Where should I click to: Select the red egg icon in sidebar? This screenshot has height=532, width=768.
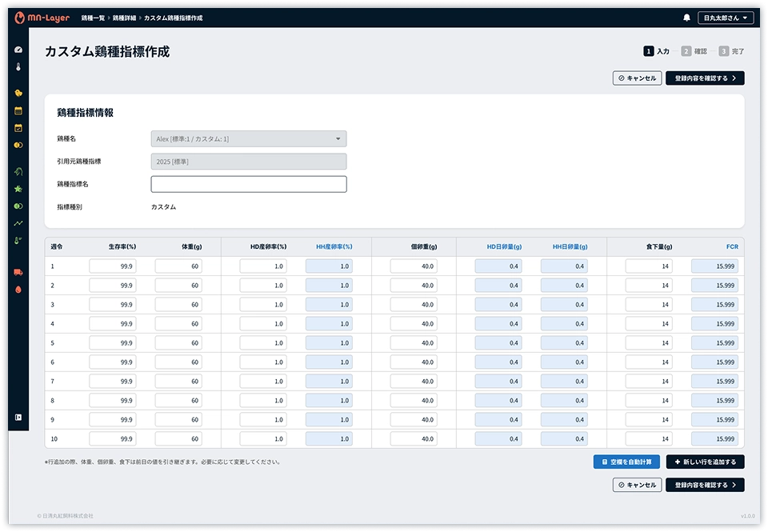[18, 289]
